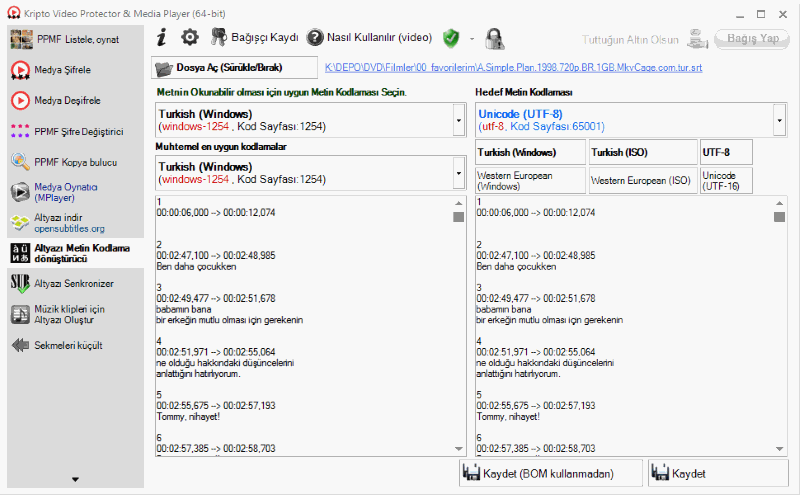The height and width of the screenshot is (495, 800).
Task: Choose the Turkish (ISO) encoding button
Action: [641, 152]
